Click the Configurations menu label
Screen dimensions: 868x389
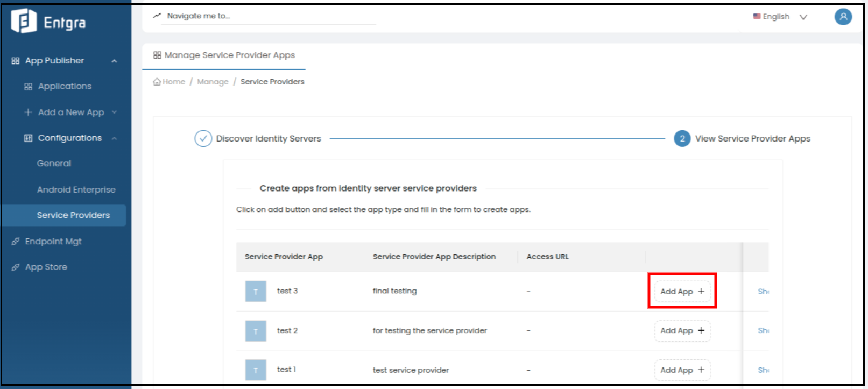(x=69, y=138)
